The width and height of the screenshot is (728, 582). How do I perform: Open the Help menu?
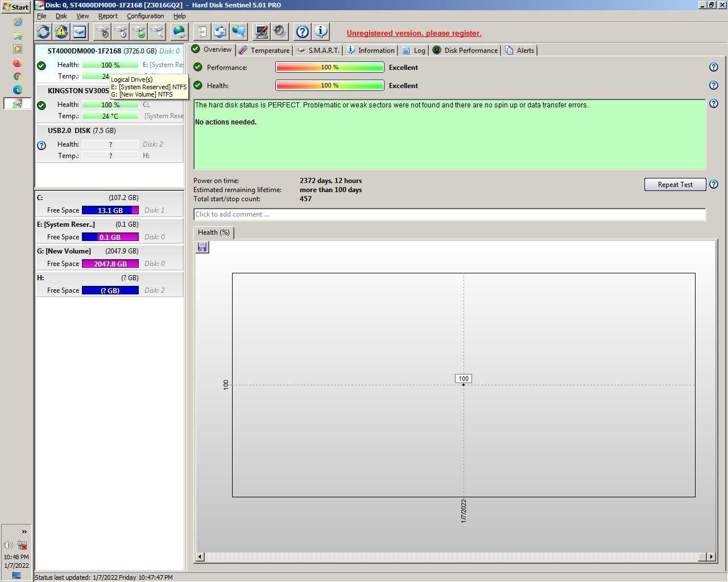[x=179, y=16]
